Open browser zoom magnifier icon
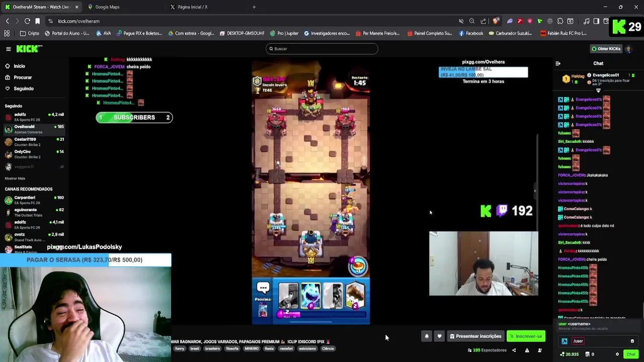644x362 pixels. click(472, 21)
